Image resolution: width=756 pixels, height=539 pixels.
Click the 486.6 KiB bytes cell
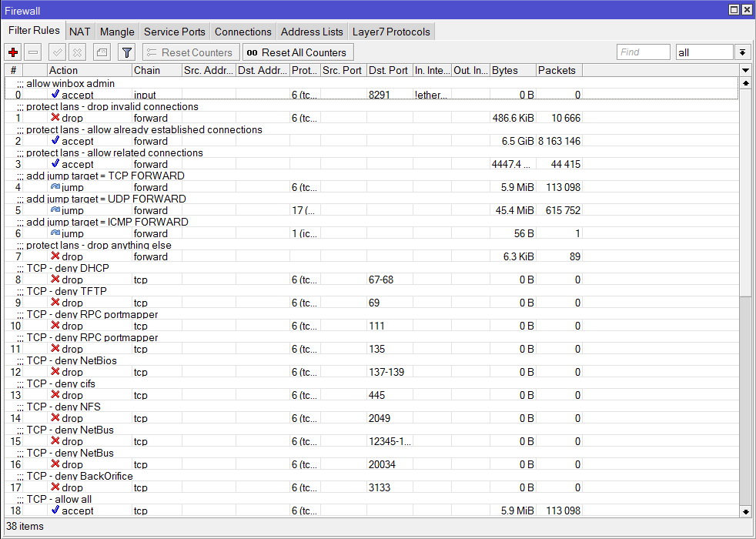513,118
